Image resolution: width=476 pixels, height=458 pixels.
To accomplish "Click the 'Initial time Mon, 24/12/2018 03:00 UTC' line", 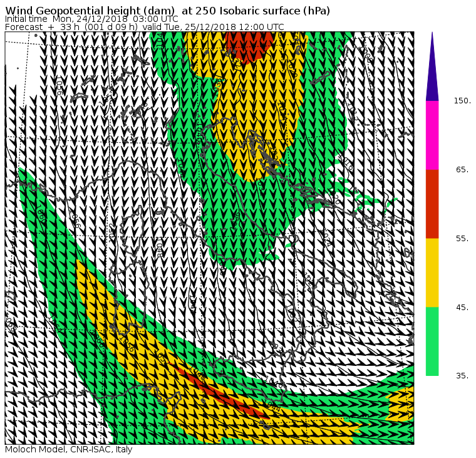I will point(91,19).
